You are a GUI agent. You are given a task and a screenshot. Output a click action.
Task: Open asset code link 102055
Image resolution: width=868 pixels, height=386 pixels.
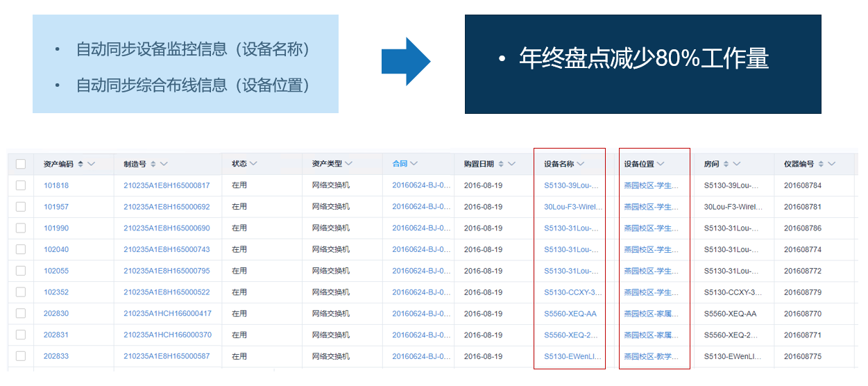click(x=56, y=271)
